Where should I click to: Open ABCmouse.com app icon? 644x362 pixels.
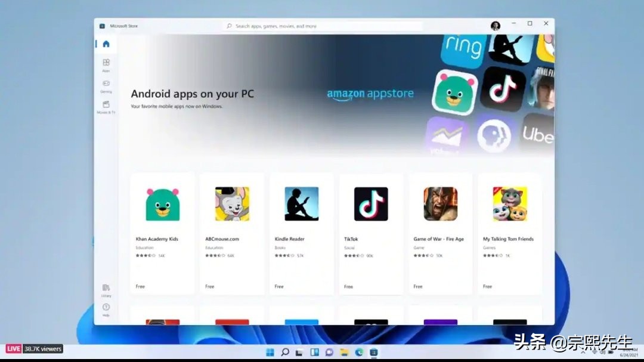[232, 204]
